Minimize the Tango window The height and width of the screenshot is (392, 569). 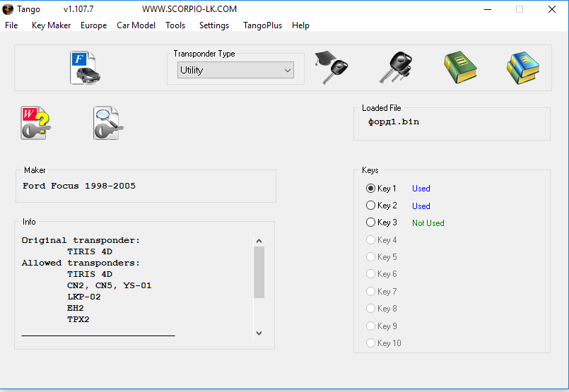point(487,9)
